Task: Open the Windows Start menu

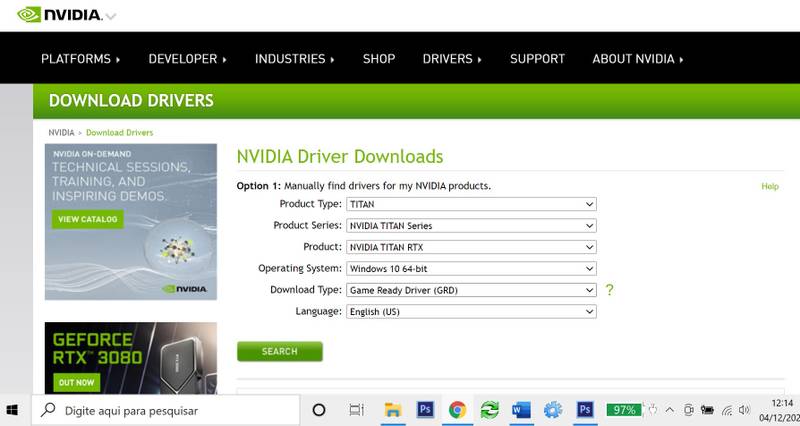Action: (12, 410)
